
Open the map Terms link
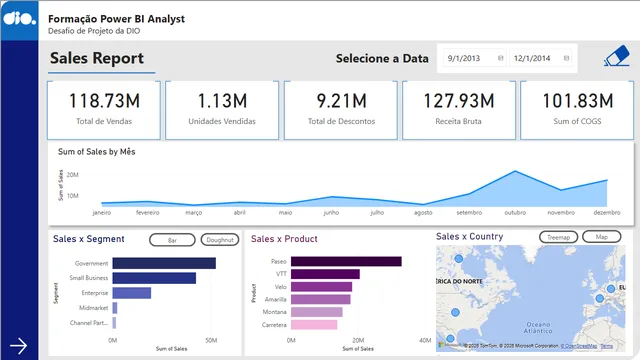(607, 346)
